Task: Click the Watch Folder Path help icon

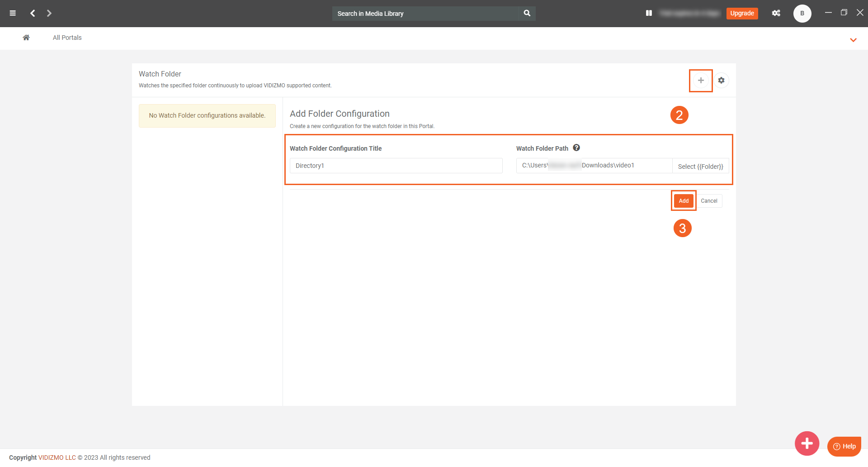Action: click(x=576, y=148)
